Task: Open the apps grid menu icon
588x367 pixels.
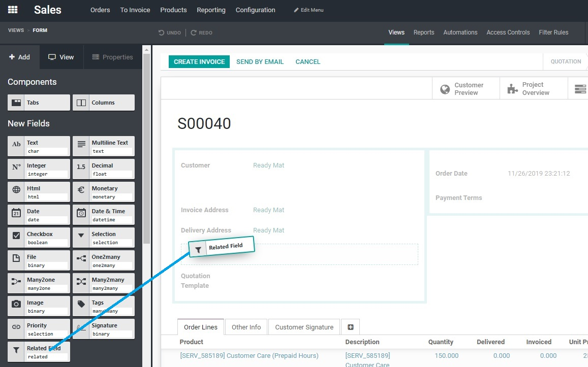Action: point(13,10)
